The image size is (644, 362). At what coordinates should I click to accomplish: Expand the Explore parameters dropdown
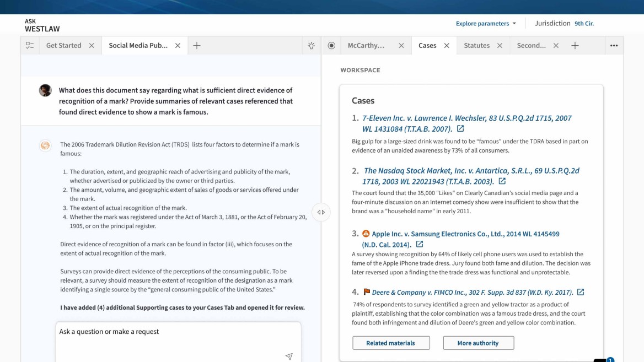coord(486,24)
